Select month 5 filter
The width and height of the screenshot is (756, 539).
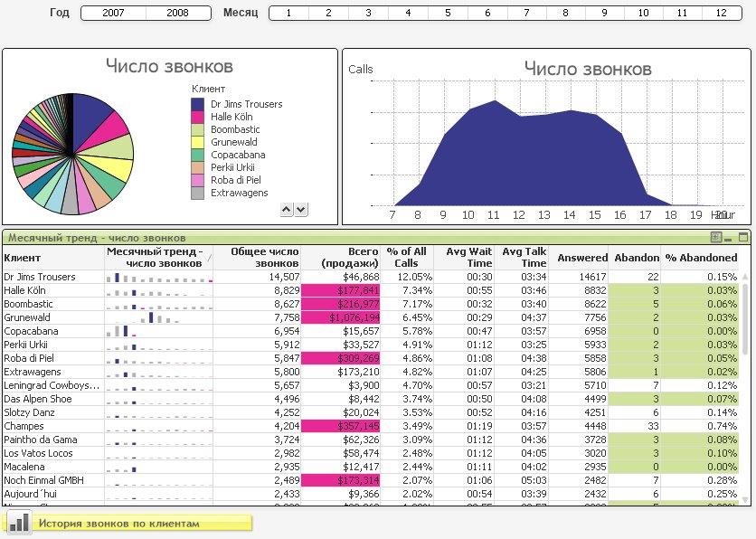448,13
